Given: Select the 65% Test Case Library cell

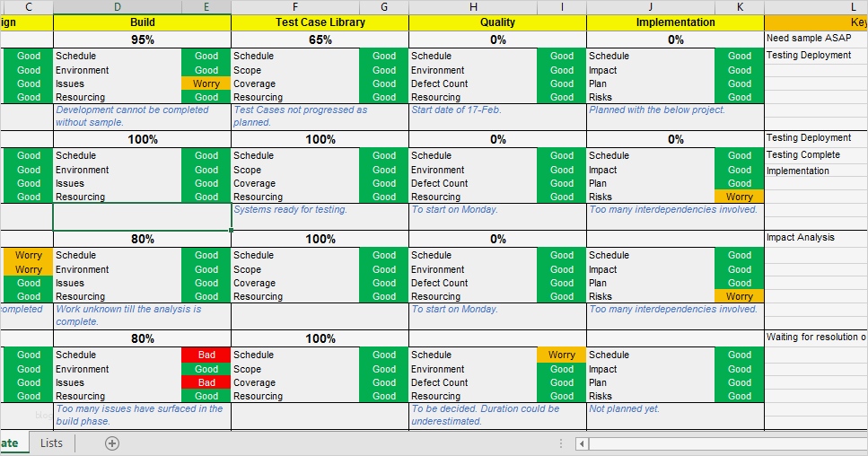Looking at the screenshot, I should click(x=320, y=39).
